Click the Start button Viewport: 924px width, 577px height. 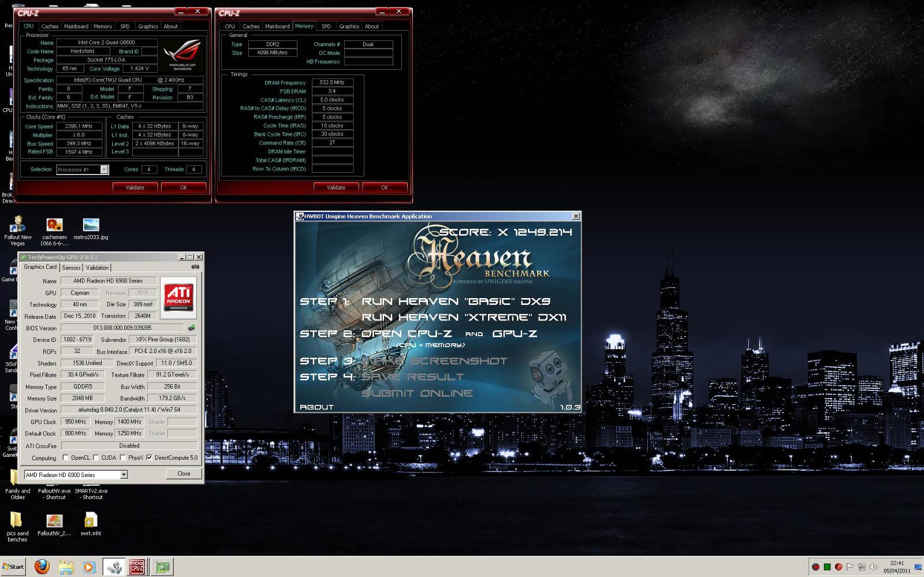14,567
